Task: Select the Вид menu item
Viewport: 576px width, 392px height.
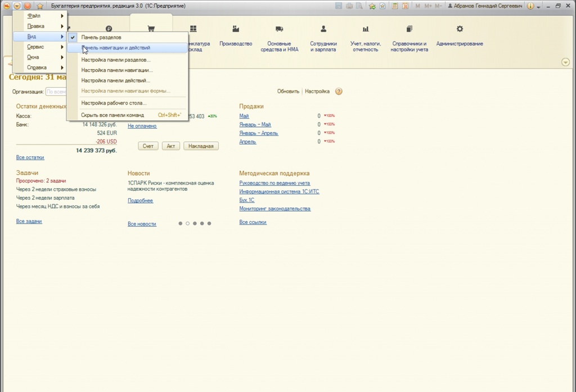Action: tap(40, 37)
